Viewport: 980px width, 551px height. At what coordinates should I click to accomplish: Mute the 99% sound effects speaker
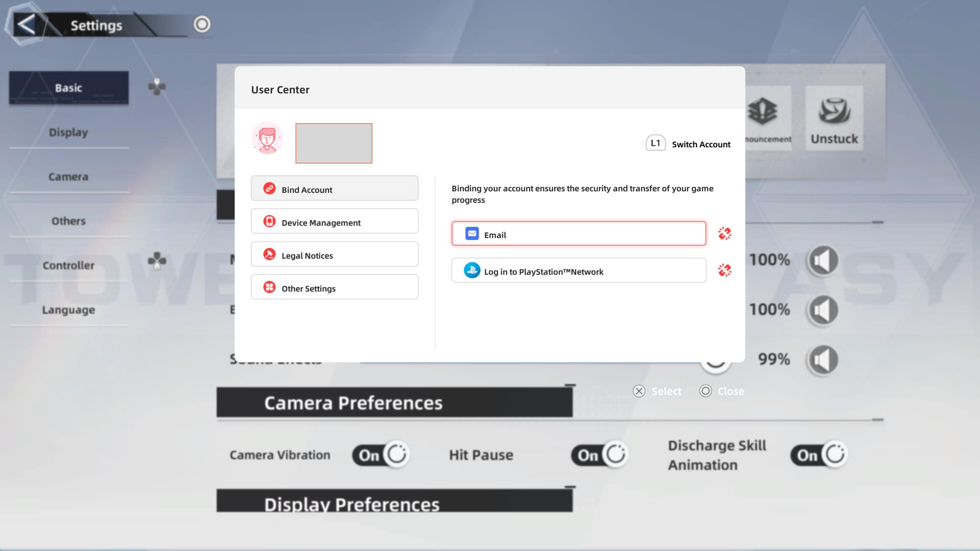click(x=823, y=359)
